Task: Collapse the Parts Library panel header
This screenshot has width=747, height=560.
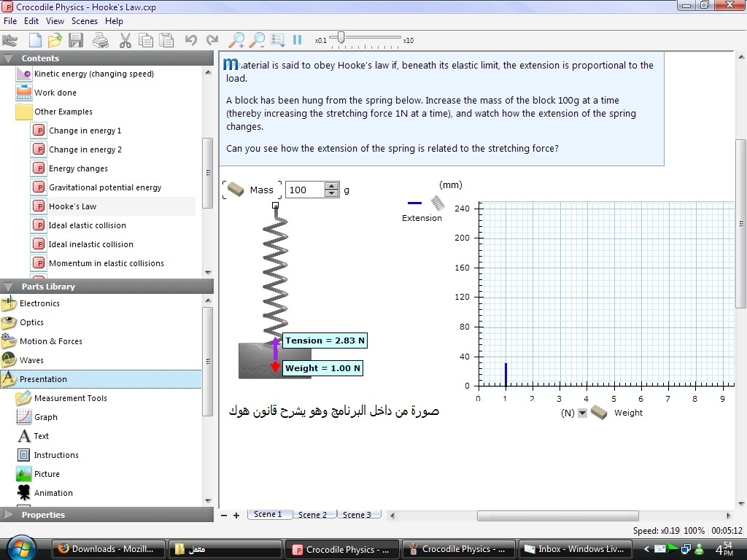Action: pos(107,286)
